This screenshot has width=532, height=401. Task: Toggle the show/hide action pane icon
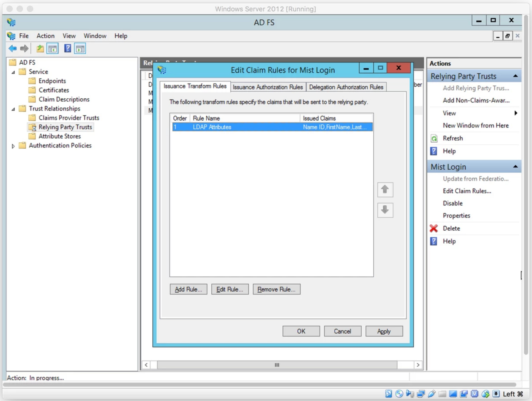coord(80,49)
